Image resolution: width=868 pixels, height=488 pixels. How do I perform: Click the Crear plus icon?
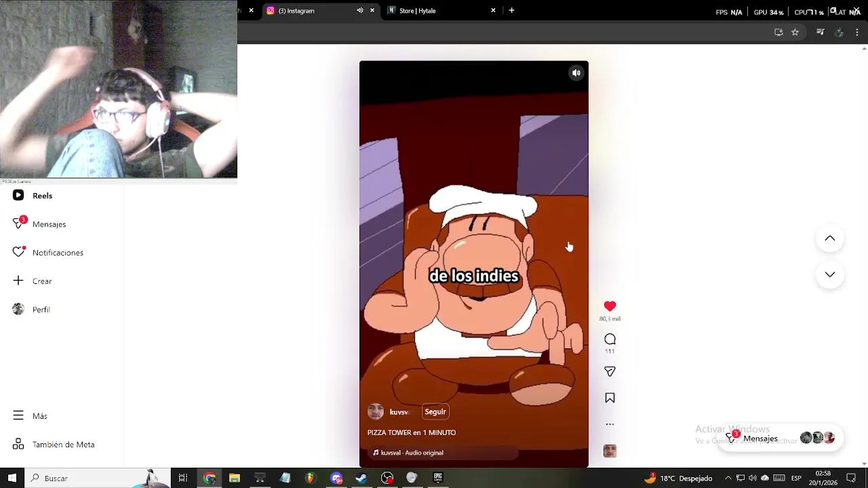point(18,281)
